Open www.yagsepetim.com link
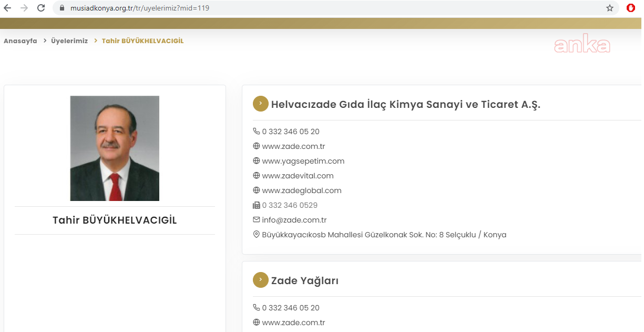644x332 pixels. click(303, 161)
